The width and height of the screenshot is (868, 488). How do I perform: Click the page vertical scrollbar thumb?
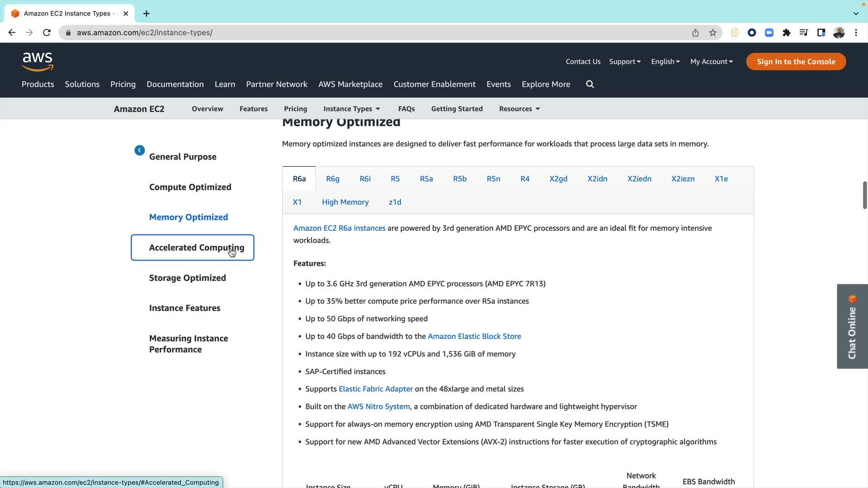coord(864,195)
